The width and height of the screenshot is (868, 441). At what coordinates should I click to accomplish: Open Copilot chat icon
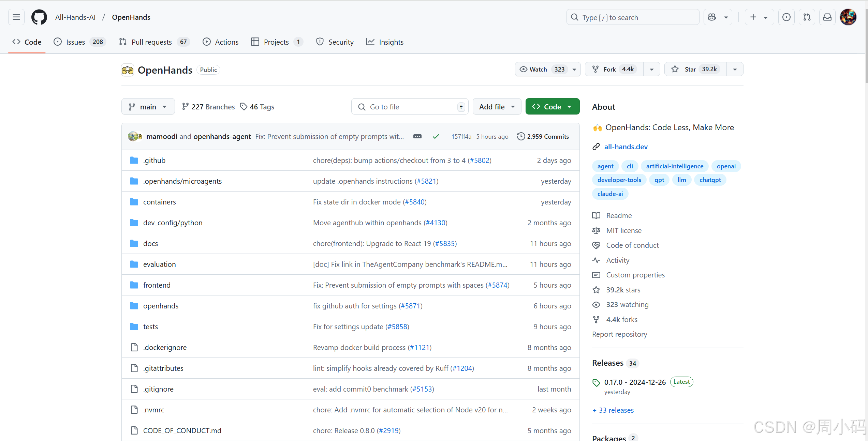[712, 17]
